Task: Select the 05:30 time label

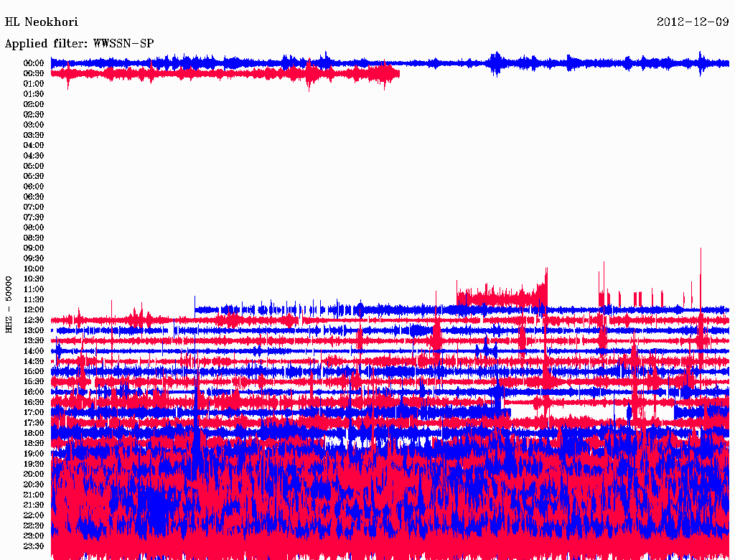Action: click(34, 176)
